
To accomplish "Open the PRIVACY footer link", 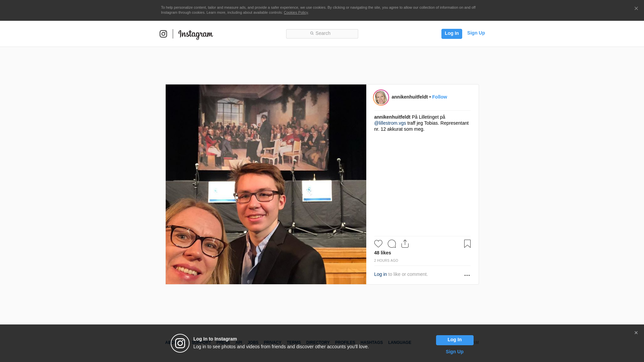I will click(272, 343).
